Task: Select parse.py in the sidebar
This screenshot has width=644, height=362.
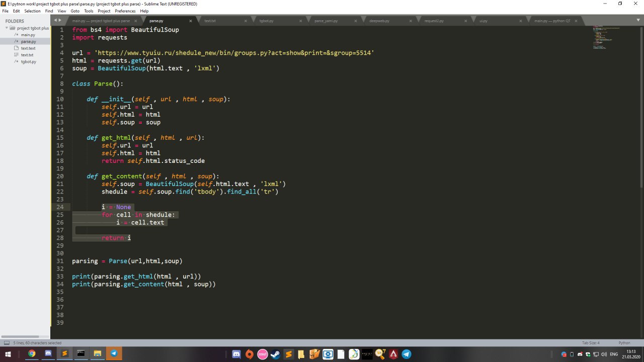Action: coord(28,41)
